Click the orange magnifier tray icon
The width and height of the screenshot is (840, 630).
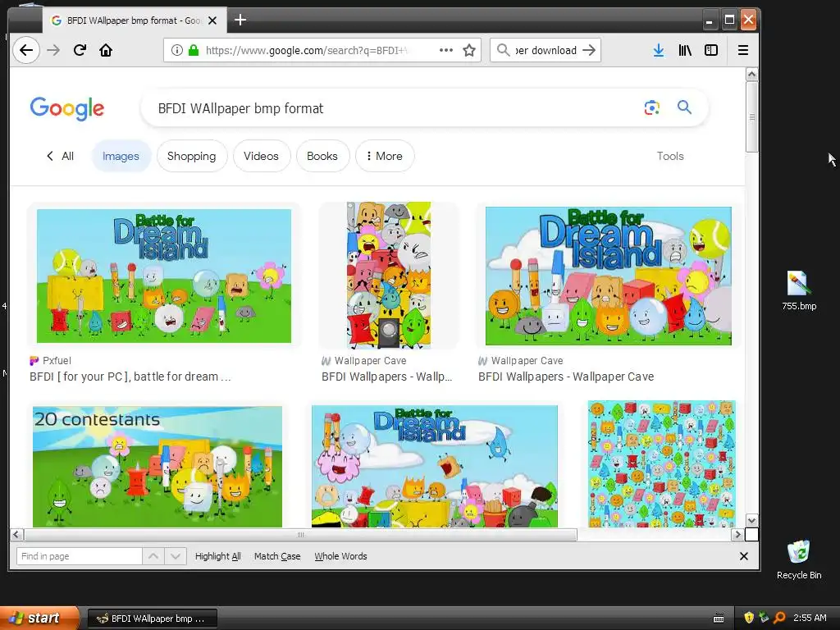point(779,618)
